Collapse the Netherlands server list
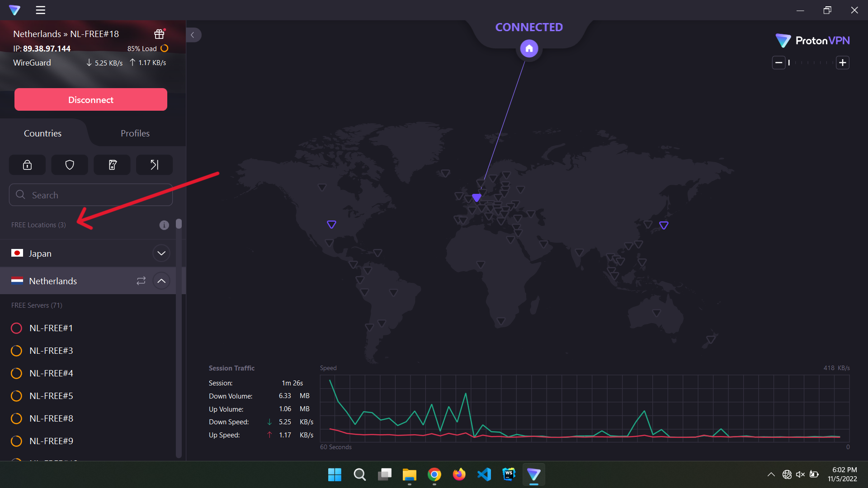868x488 pixels. [161, 281]
